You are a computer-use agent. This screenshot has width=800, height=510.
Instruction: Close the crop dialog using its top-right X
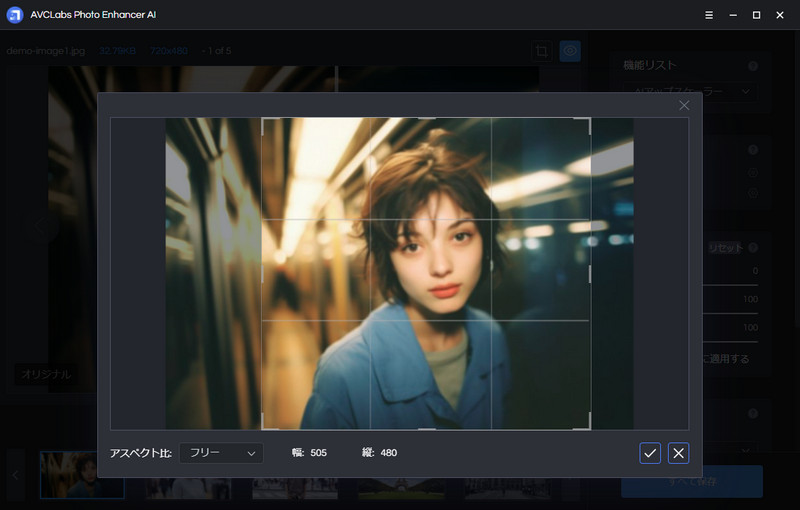(x=684, y=105)
